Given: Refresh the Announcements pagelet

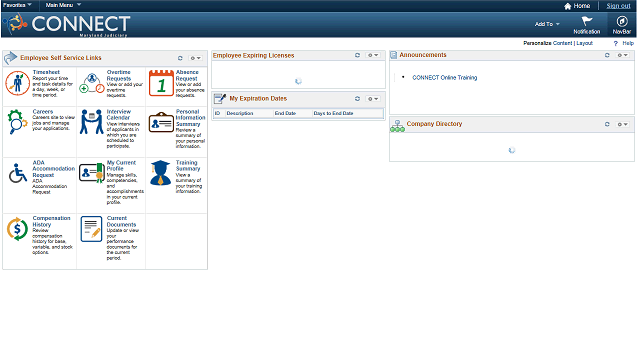Looking at the screenshot, I should tap(607, 55).
